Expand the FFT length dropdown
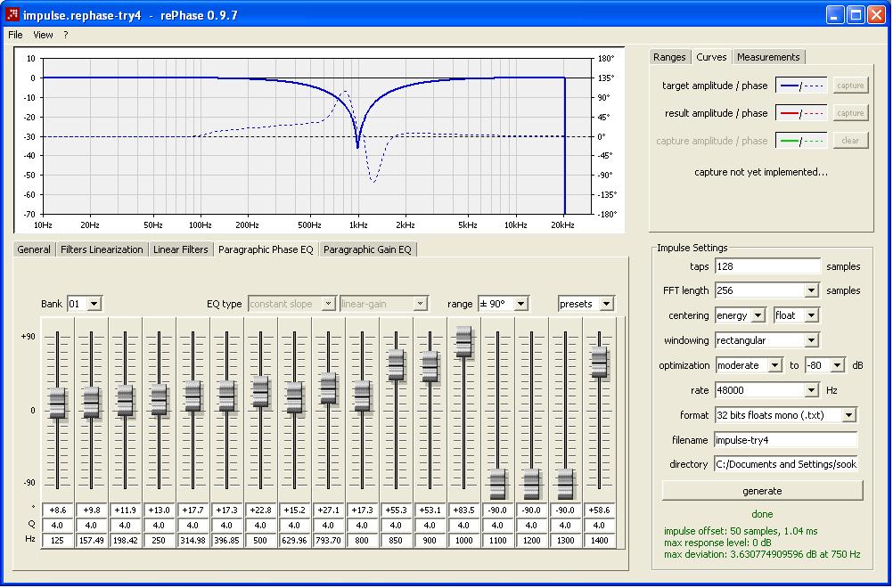This screenshot has height=588, width=893. click(x=812, y=290)
